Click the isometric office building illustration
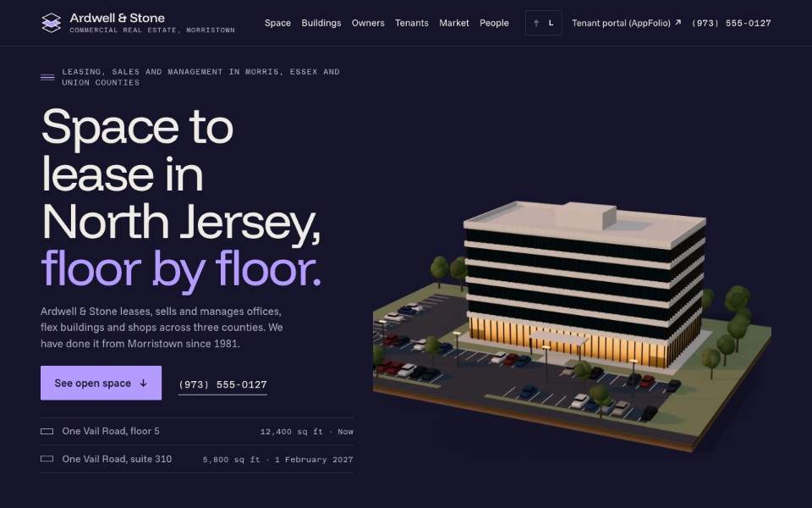Viewport: 812px width, 508px height. 573,326
